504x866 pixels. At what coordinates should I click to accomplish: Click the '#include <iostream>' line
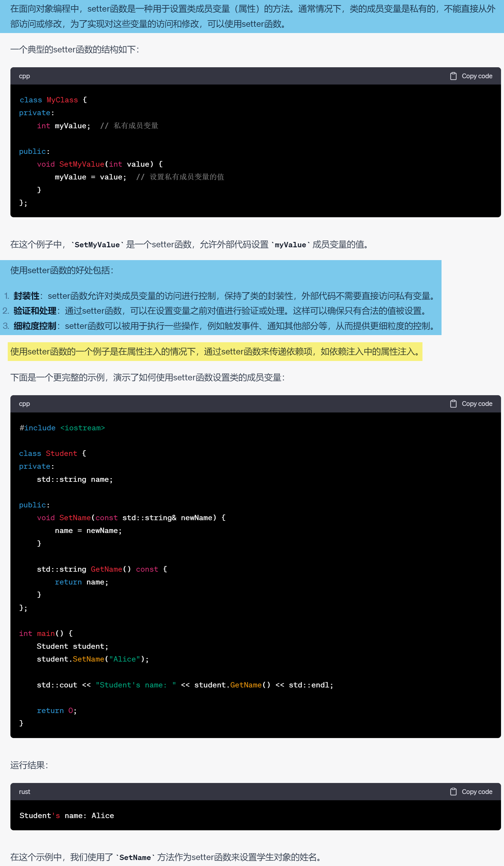62,428
